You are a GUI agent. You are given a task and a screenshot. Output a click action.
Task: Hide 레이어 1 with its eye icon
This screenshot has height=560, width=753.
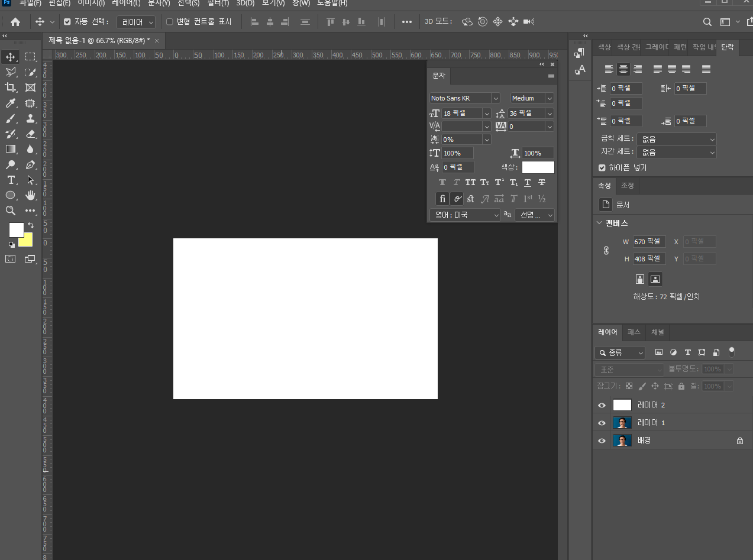coord(602,423)
